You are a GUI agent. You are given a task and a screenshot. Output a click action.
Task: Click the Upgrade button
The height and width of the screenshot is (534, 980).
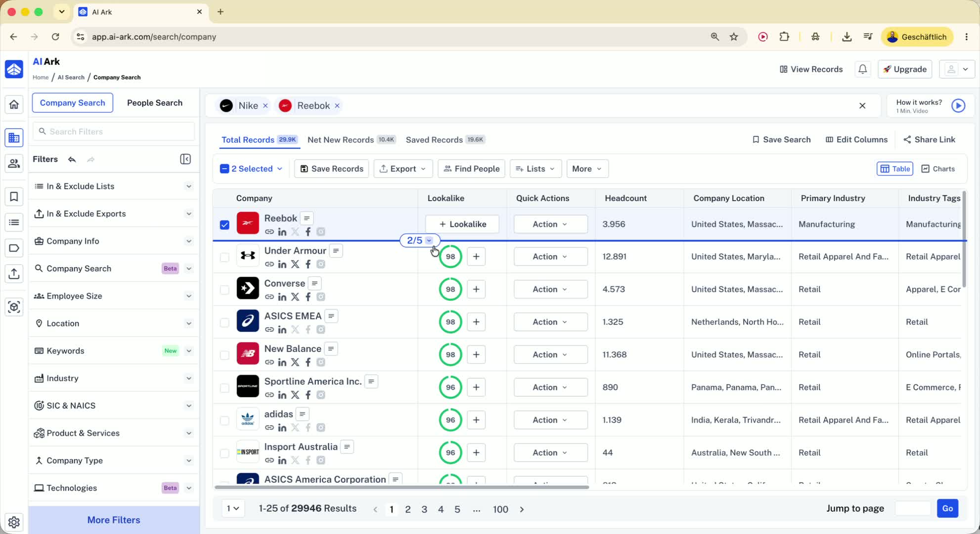click(x=905, y=69)
